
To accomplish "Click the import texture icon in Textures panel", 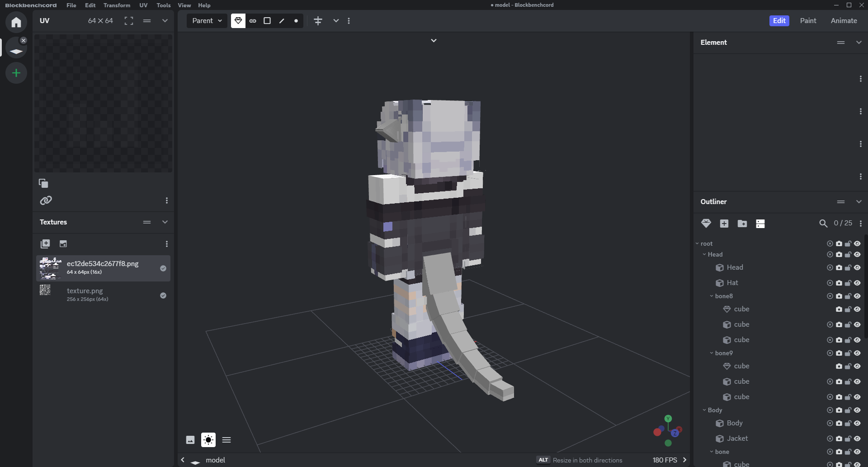I will click(45, 244).
